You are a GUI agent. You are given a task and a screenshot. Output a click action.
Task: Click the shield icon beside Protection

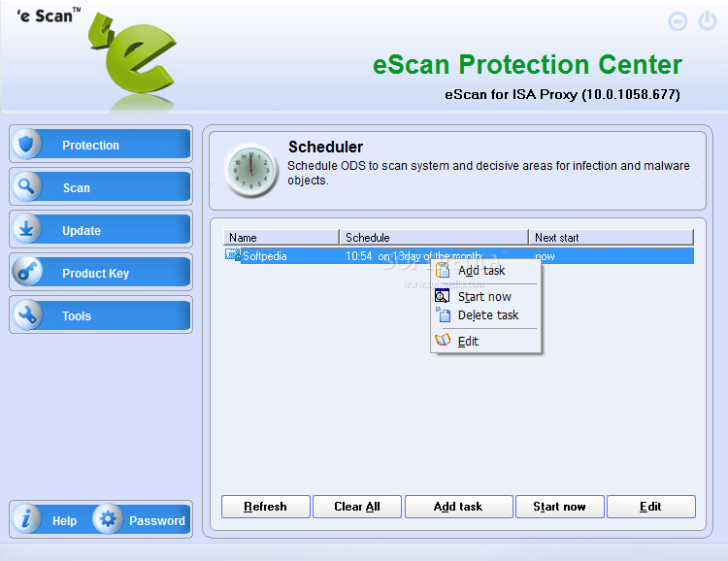point(26,144)
